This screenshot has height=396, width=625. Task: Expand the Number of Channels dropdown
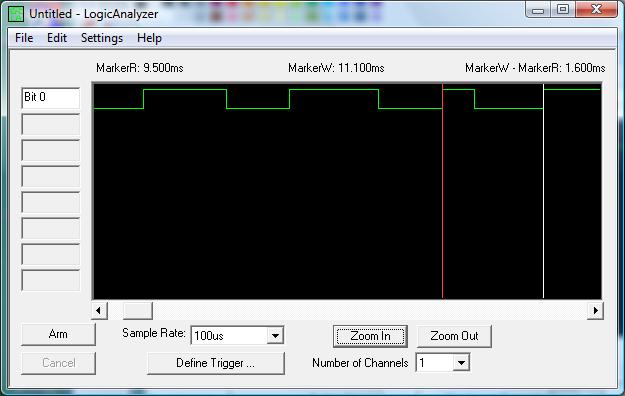461,363
